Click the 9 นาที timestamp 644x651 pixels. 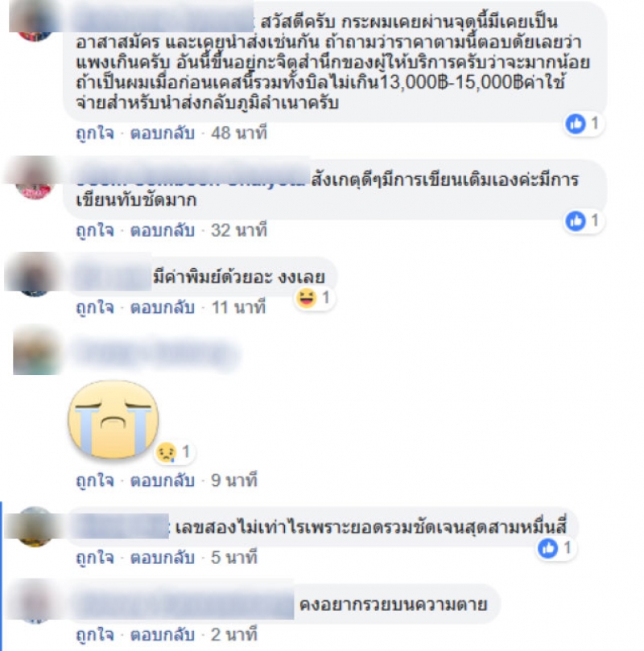tap(234, 480)
